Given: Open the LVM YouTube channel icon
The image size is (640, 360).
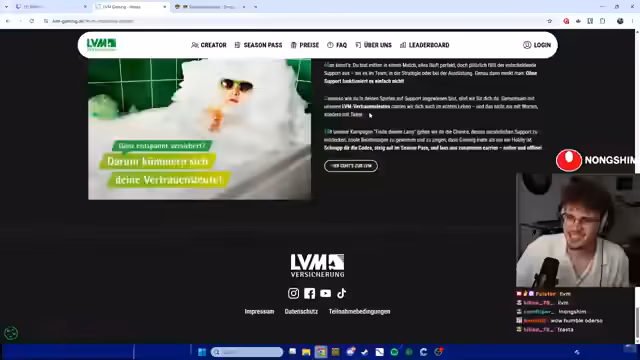Looking at the screenshot, I should tap(326, 293).
